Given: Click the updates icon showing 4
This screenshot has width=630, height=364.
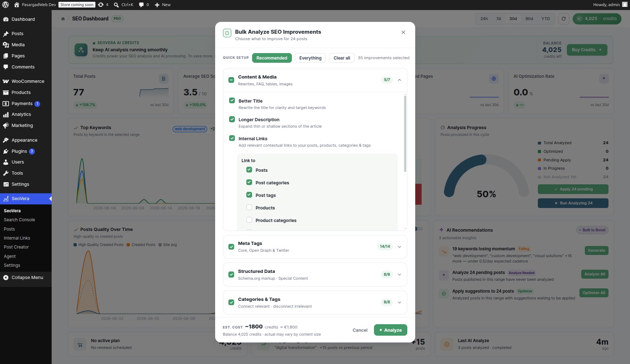Looking at the screenshot, I should coord(101,5).
